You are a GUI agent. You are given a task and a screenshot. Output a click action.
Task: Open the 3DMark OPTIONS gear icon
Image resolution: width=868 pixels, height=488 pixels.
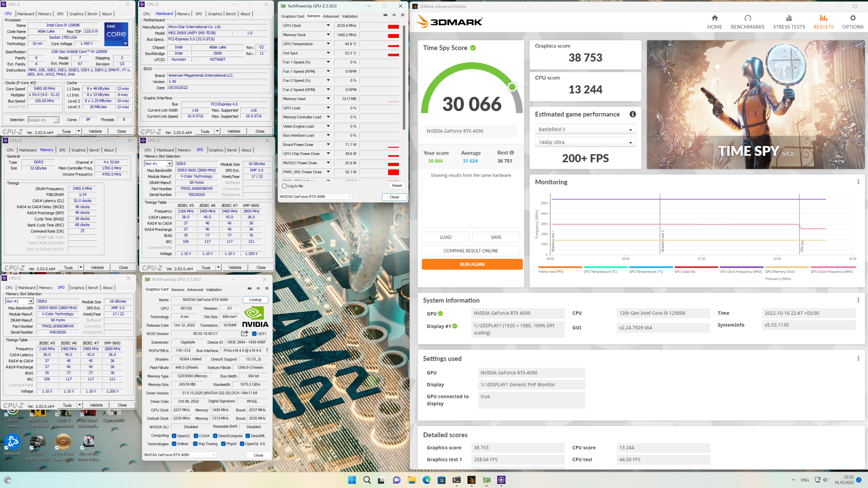pyautogui.click(x=852, y=18)
